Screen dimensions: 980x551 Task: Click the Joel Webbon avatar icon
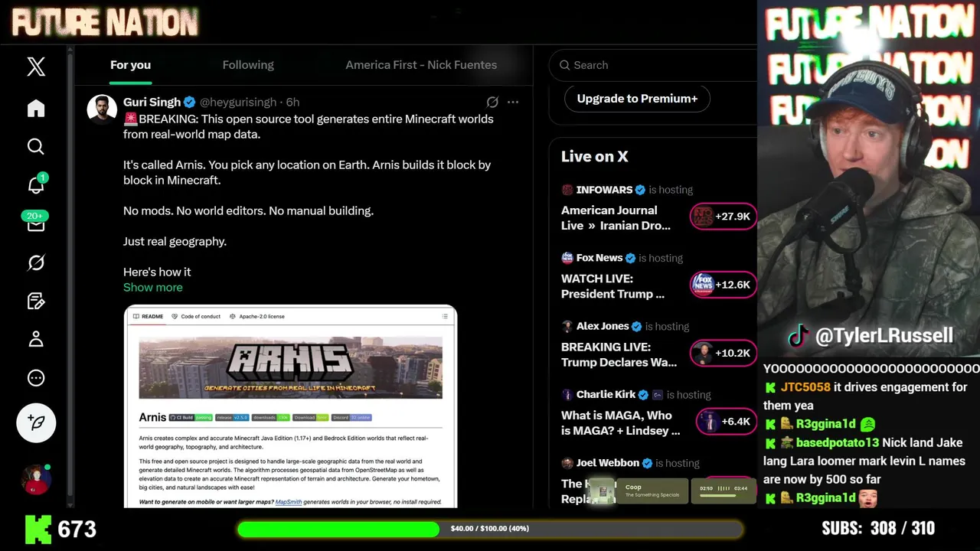(x=567, y=463)
